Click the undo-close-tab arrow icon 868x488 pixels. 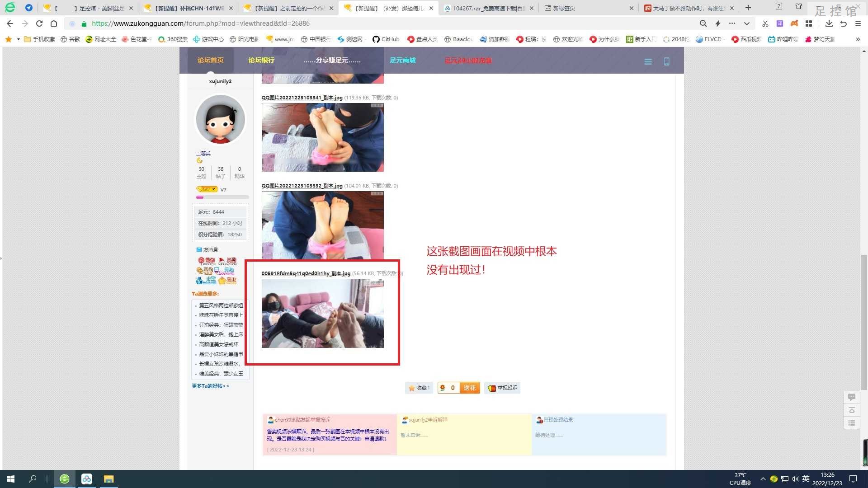pos(843,23)
